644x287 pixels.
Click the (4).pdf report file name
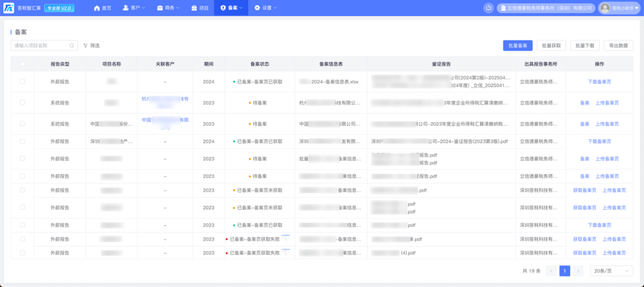point(394,253)
